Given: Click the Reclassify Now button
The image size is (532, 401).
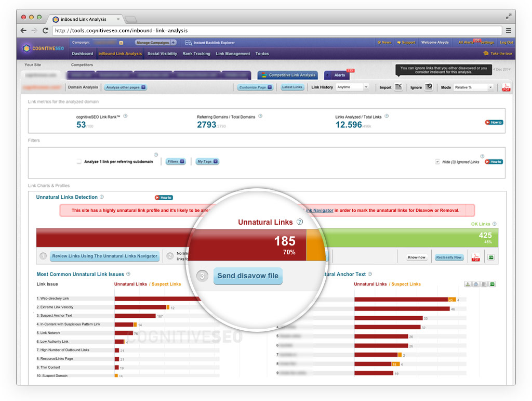Looking at the screenshot, I should (448, 257).
